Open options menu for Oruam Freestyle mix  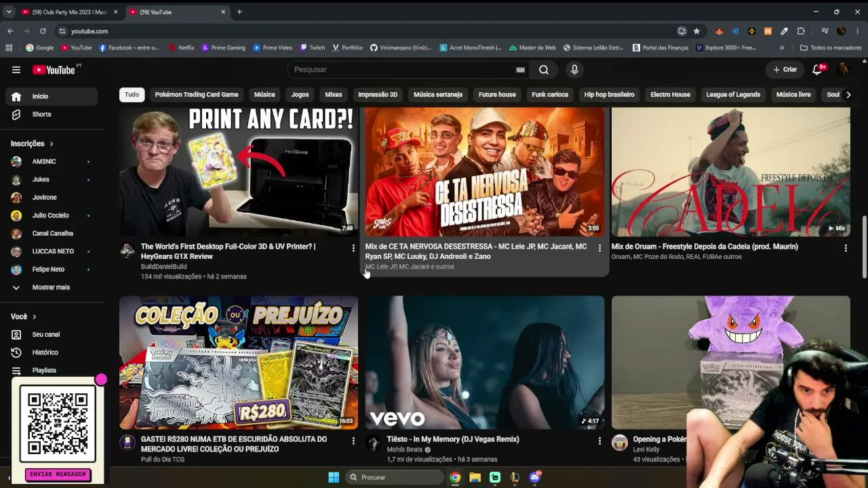click(846, 249)
